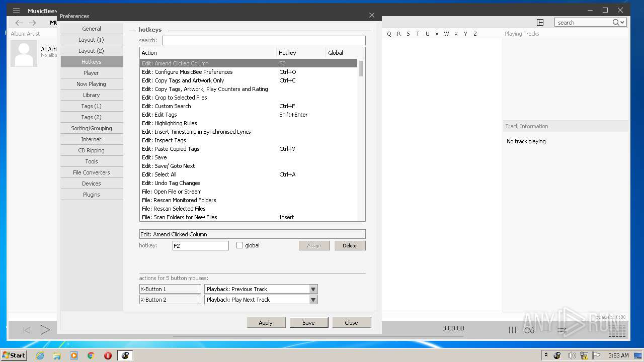The height and width of the screenshot is (362, 644).
Task: Open Windows Explorer folder on taskbar
Action: click(x=57, y=355)
